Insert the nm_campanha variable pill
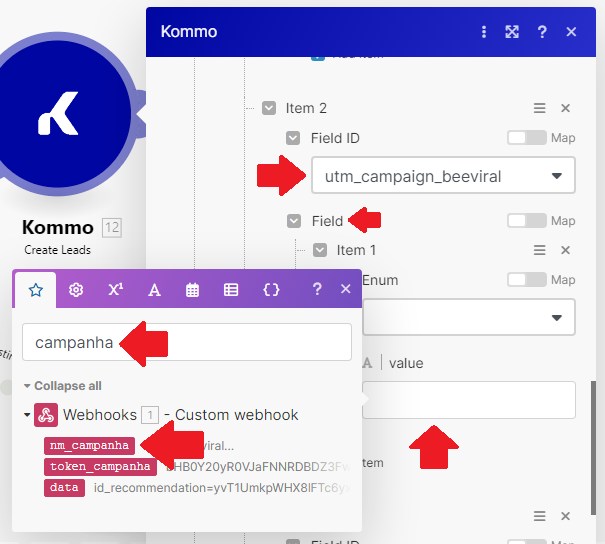The height and width of the screenshot is (544, 605). [89, 446]
